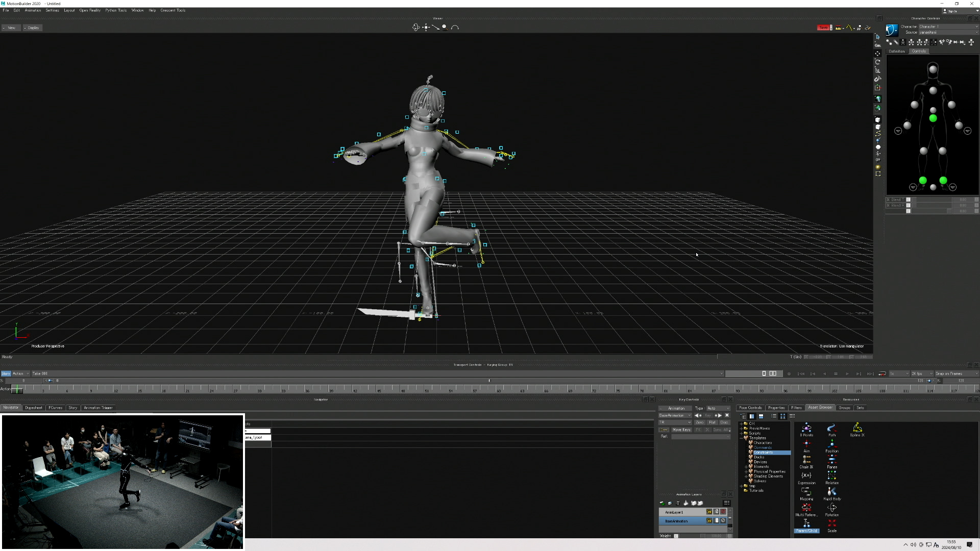The image size is (980, 551).
Task: Expand the Physical Properties tree node
Action: point(746,471)
